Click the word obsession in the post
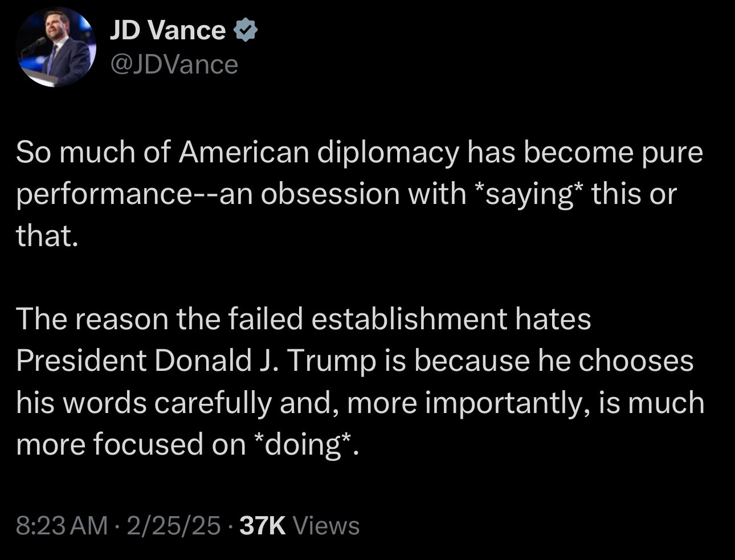735x560 pixels. (329, 194)
